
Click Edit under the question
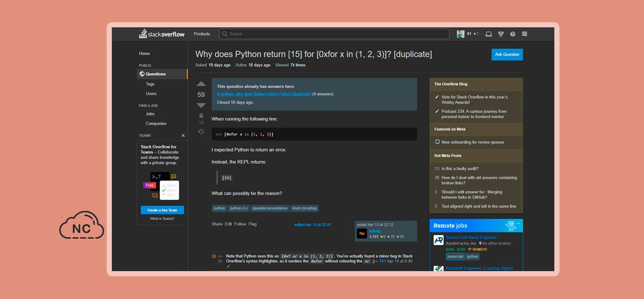[x=228, y=224]
